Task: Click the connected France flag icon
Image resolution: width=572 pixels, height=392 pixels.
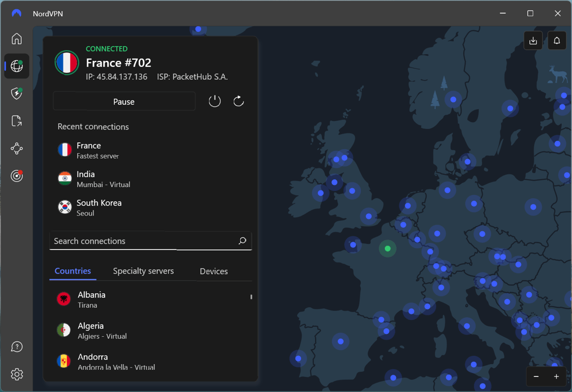Action: 67,63
